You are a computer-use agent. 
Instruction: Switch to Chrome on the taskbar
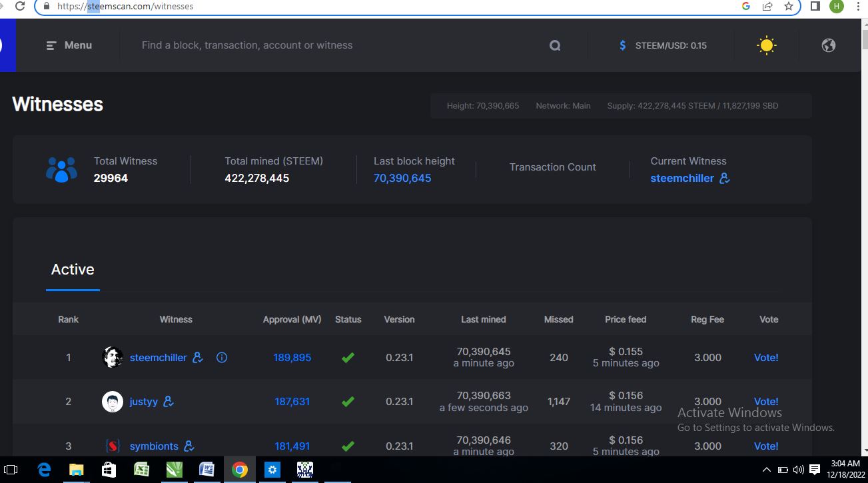[x=240, y=470]
